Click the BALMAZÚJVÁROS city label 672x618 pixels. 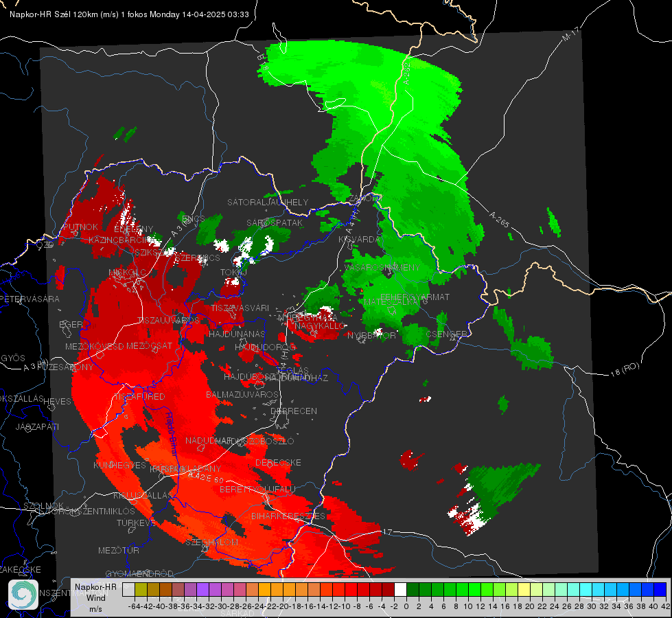[242, 394]
